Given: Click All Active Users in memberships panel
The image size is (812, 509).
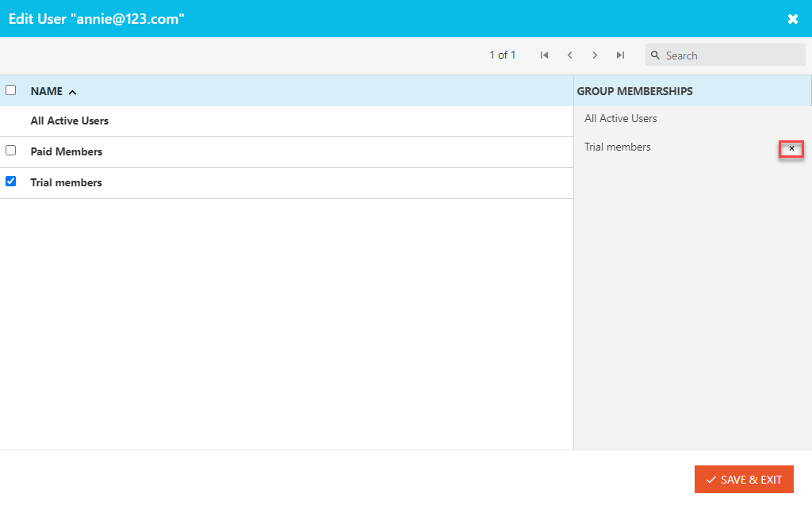Looking at the screenshot, I should coord(620,119).
